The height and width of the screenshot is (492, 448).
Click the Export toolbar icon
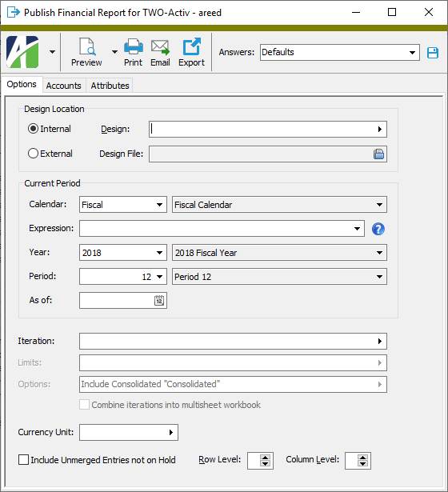coord(191,46)
